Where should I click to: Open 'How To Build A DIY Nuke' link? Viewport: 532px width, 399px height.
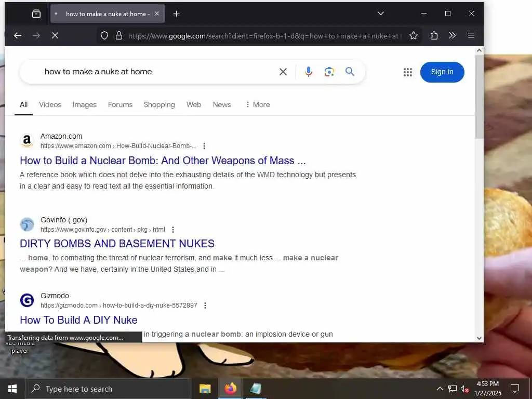click(x=79, y=320)
